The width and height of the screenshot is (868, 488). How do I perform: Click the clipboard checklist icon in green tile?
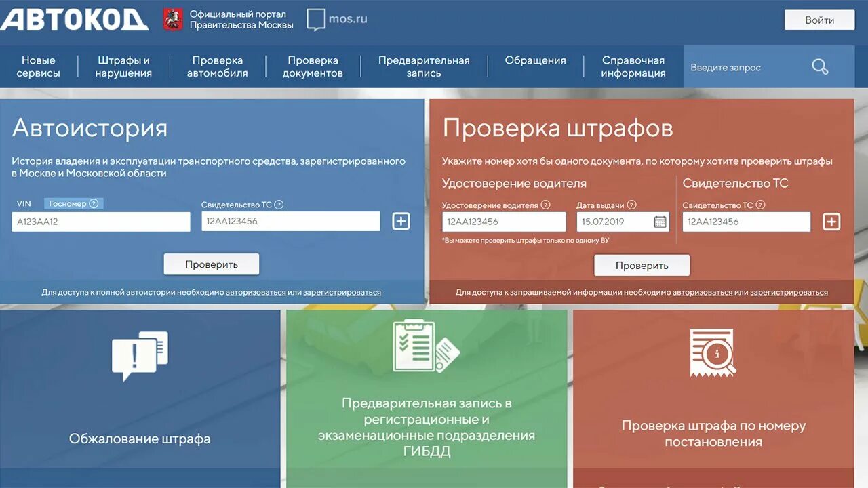click(426, 345)
